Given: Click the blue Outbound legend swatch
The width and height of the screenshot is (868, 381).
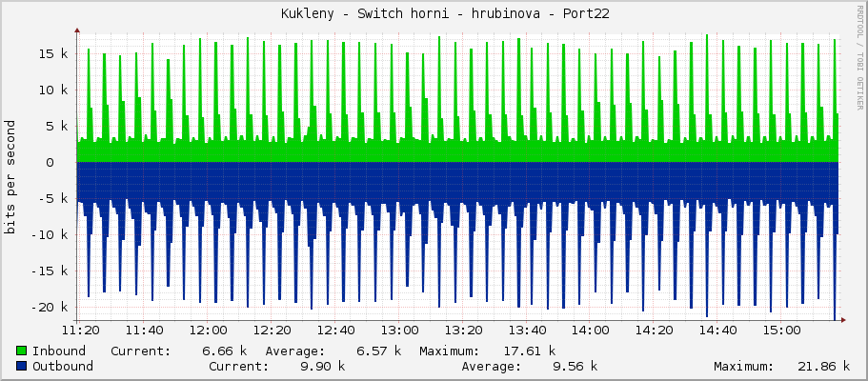Looking at the screenshot, I should 22,366.
